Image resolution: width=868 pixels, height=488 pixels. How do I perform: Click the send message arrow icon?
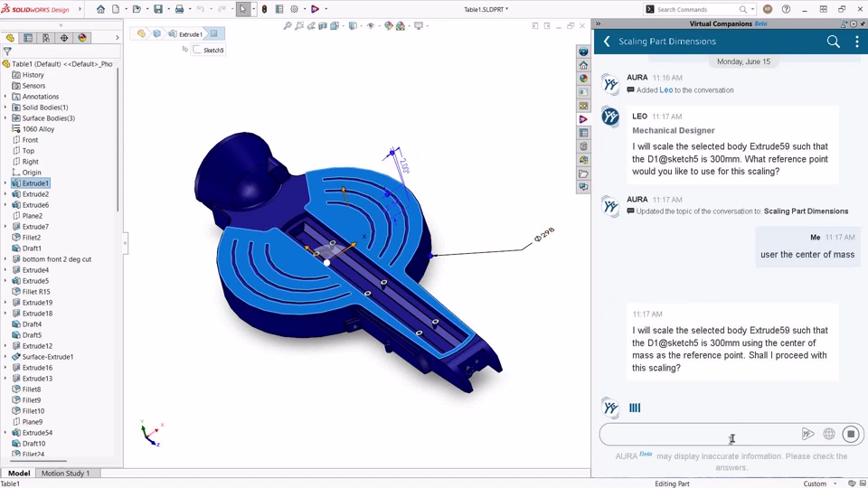(807, 435)
